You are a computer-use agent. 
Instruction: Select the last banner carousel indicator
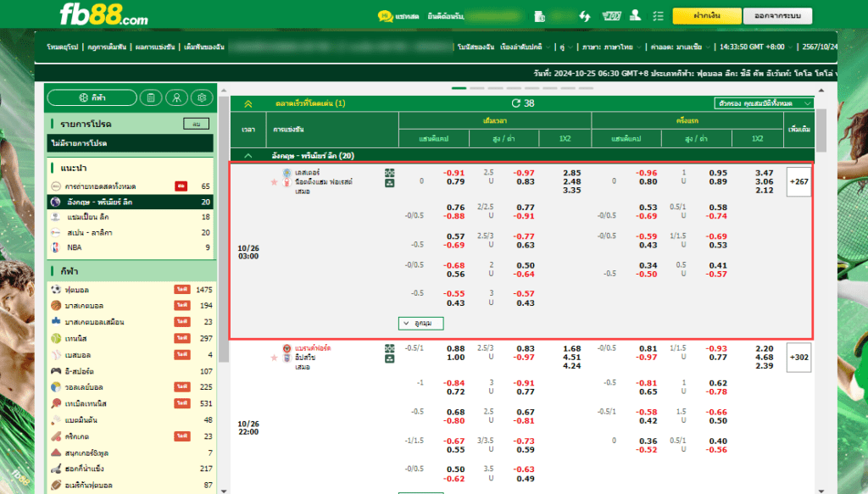587,88
